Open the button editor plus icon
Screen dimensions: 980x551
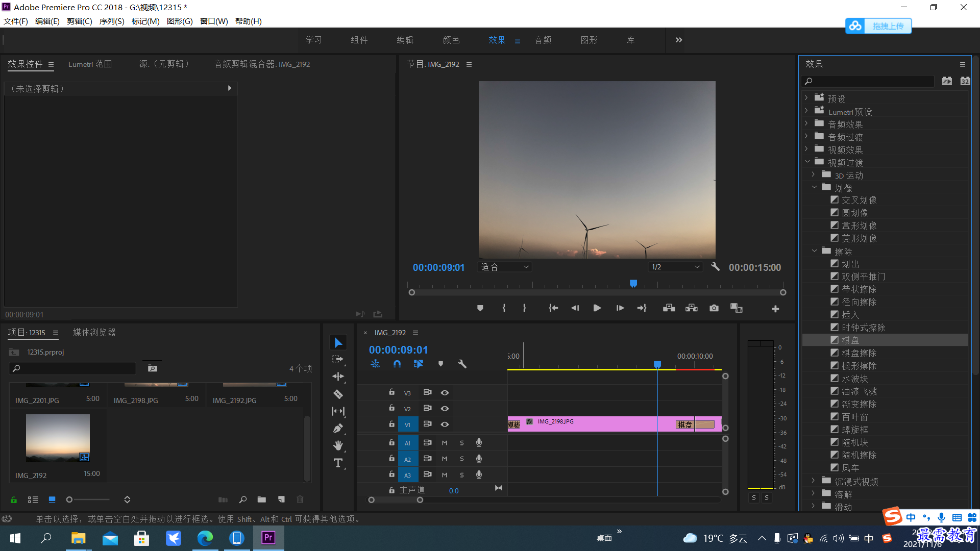[x=775, y=309]
